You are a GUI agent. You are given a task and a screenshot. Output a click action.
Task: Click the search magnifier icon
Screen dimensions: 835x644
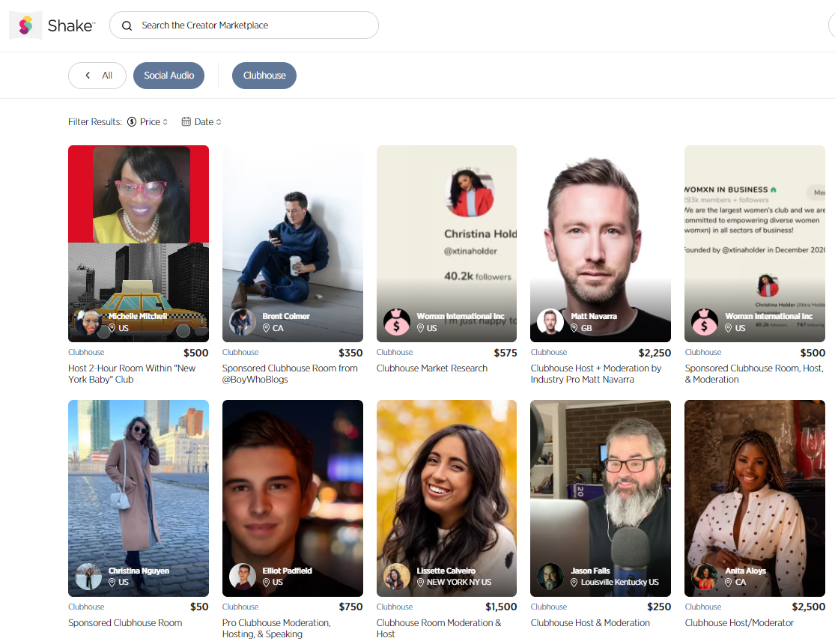pyautogui.click(x=127, y=25)
